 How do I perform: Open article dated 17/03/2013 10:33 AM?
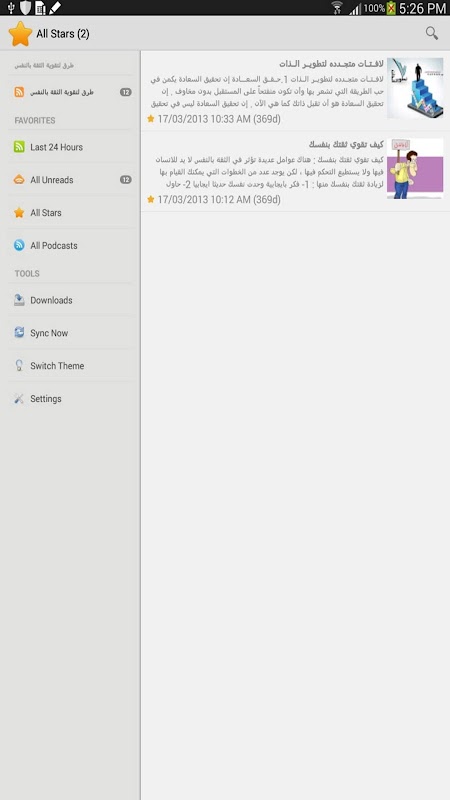click(x=295, y=91)
